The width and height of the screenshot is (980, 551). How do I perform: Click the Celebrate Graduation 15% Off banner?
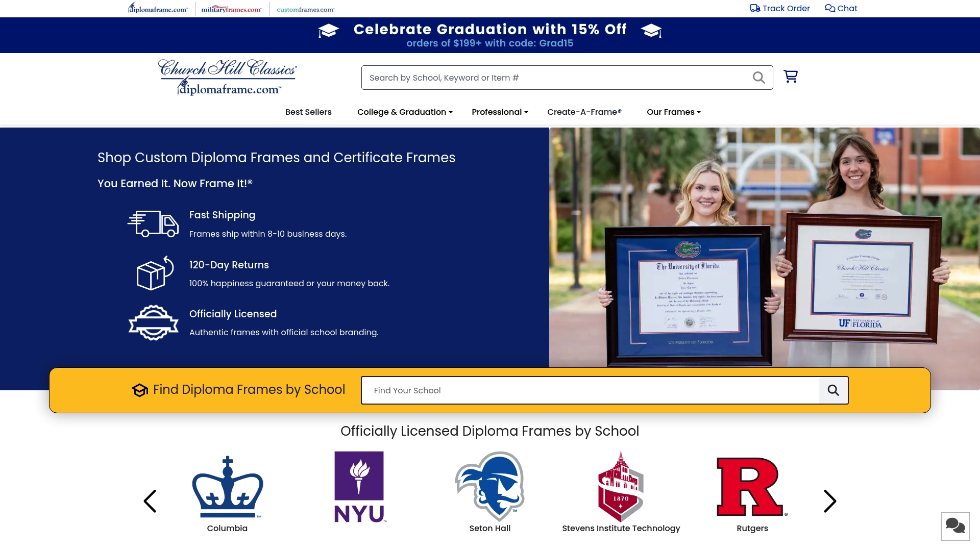coord(490,35)
